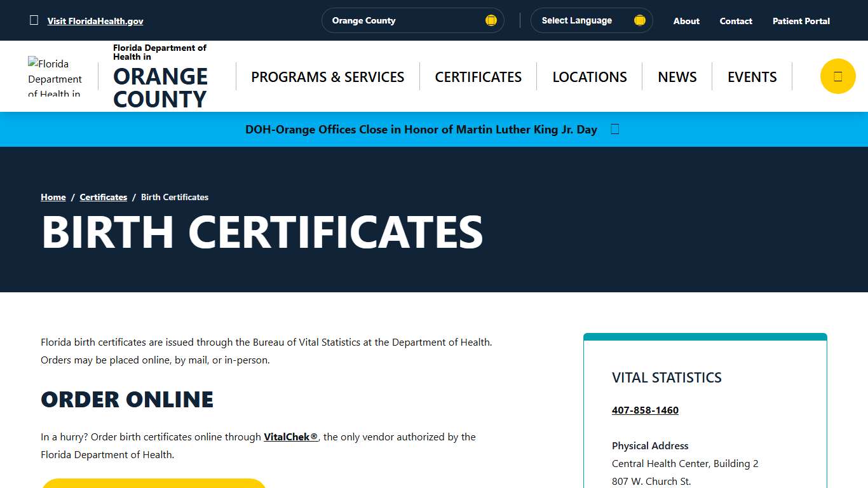Call Vital Statistics at 407-858-1460
Image resolution: width=868 pixels, height=488 pixels.
pos(645,410)
